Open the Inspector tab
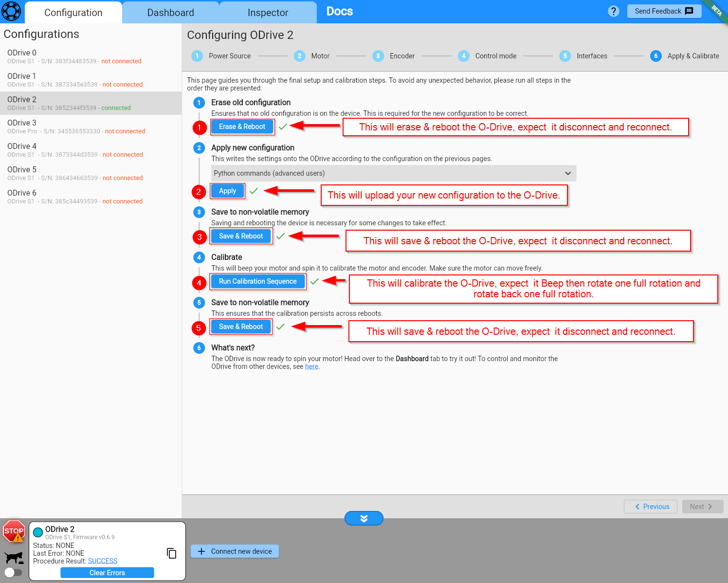 point(268,13)
